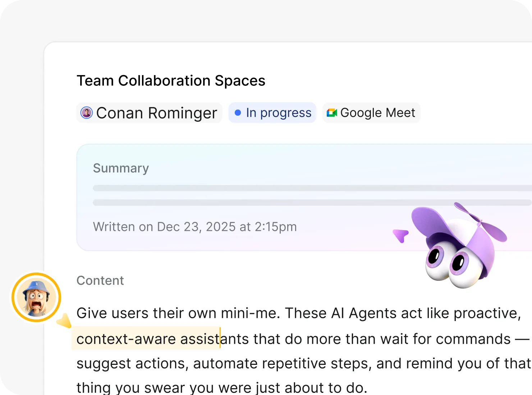The height and width of the screenshot is (395, 532).
Task: Place cursor in 'Give users their own mini-me' line
Action: coord(298,313)
